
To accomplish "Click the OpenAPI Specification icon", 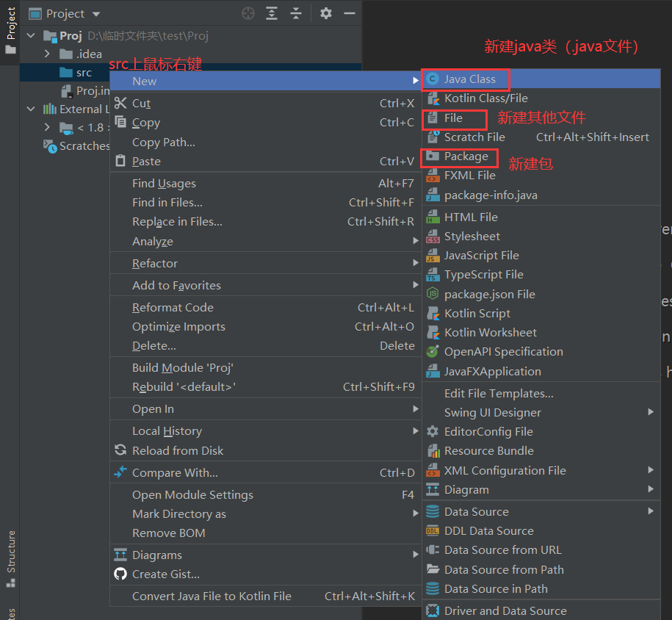I will click(x=433, y=351).
